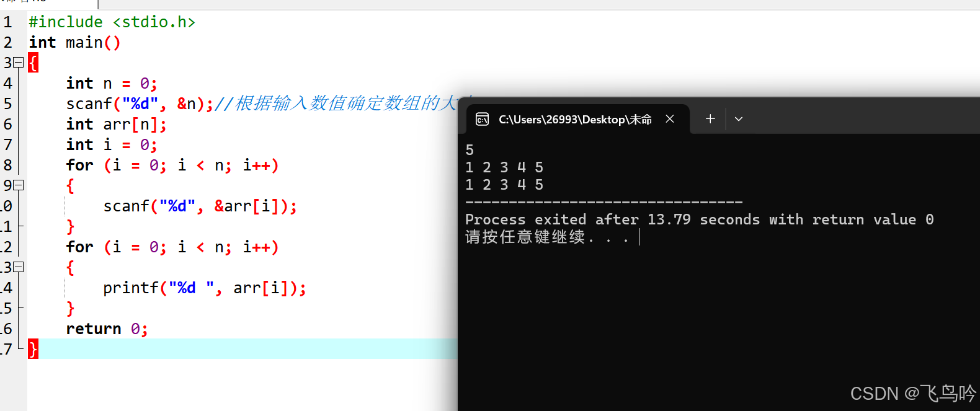Image resolution: width=980 pixels, height=411 pixels.
Task: Click the terminal input line showing 5
Action: tap(470, 150)
